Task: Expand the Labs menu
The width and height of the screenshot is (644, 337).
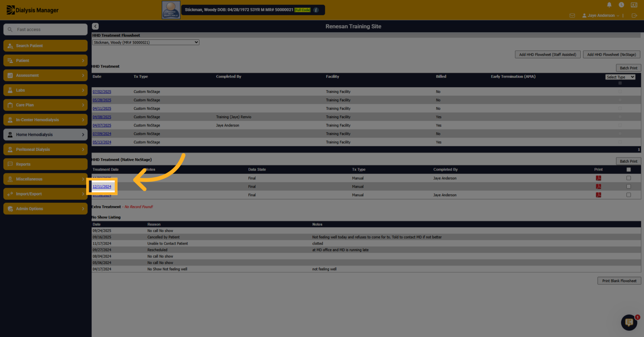Action: click(x=45, y=90)
